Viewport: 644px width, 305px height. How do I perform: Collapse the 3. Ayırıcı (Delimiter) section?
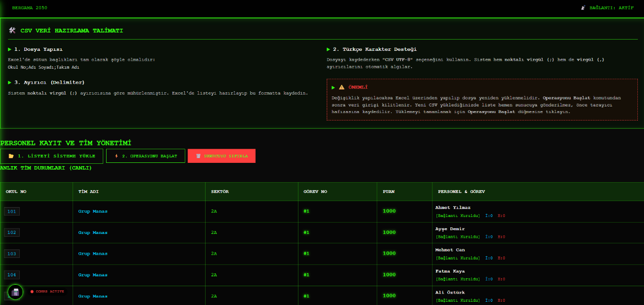[46, 82]
